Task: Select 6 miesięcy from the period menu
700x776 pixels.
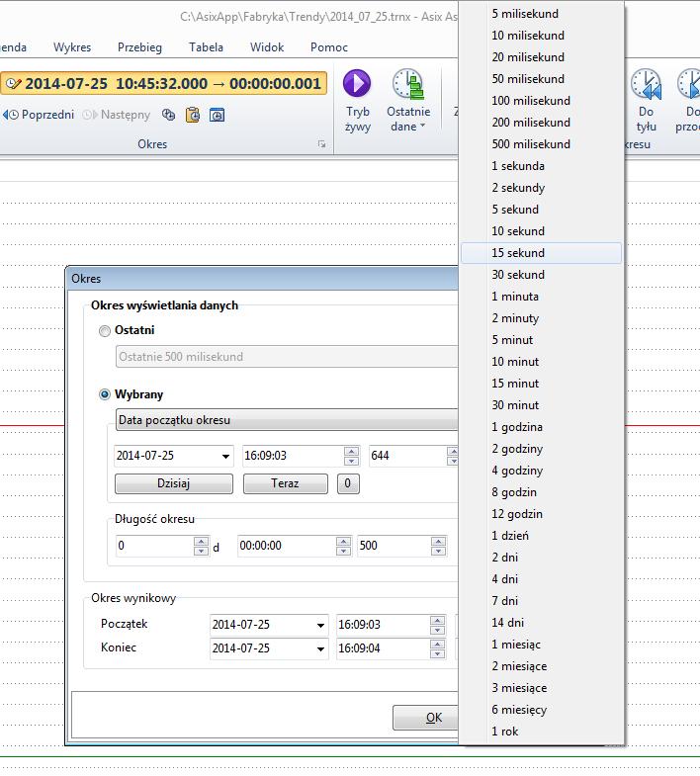Action: 541,710
